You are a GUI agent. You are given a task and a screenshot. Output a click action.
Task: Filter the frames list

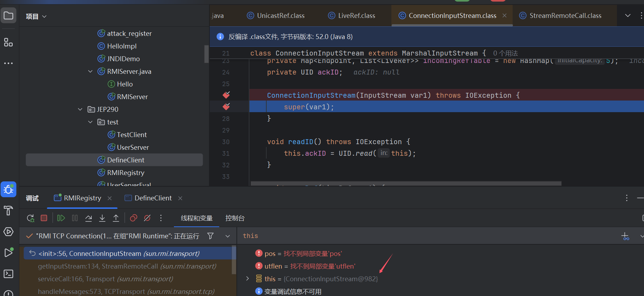[x=210, y=236]
